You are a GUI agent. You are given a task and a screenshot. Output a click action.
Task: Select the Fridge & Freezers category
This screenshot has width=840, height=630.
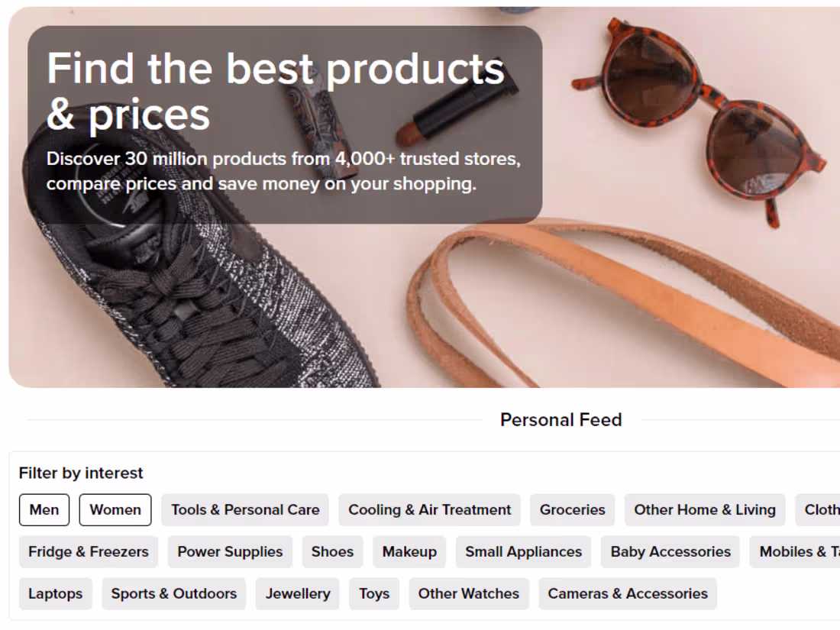pyautogui.click(x=88, y=551)
